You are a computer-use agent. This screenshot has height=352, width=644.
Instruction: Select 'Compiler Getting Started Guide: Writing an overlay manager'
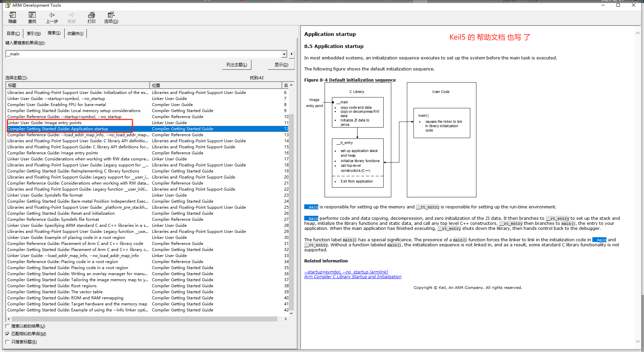pos(77,274)
